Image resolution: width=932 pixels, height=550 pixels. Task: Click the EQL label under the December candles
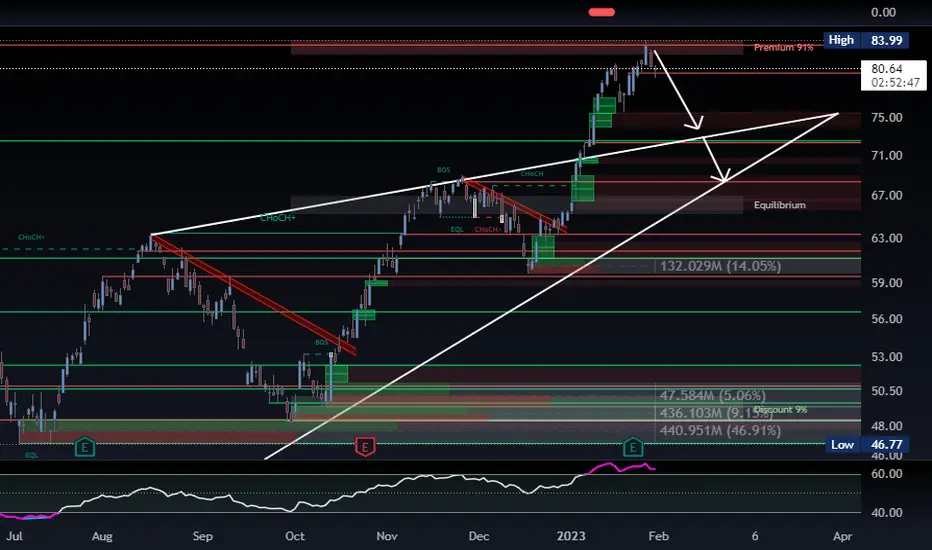[x=456, y=229]
